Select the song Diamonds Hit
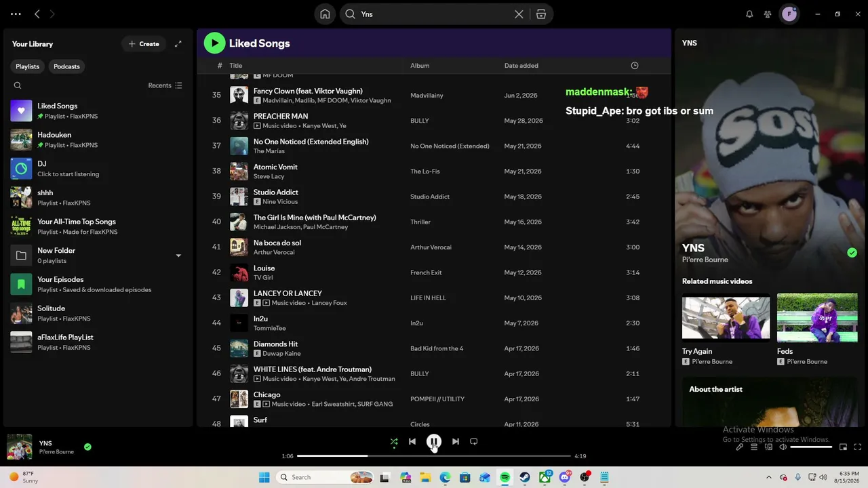 [275, 344]
